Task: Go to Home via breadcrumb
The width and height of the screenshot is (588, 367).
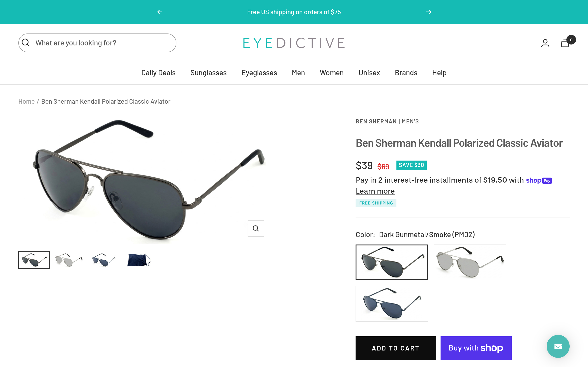Action: pos(26,101)
